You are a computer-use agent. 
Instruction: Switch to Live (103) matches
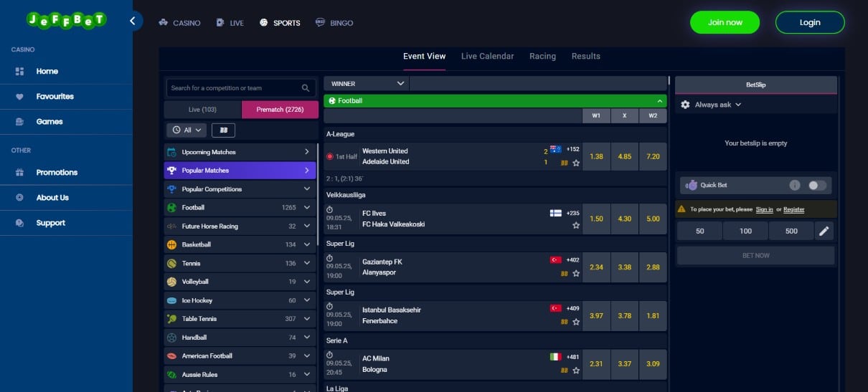pos(202,110)
